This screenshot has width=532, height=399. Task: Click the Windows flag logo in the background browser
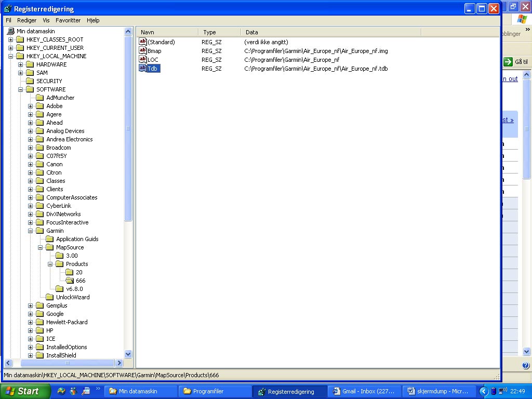pyautogui.click(x=522, y=19)
